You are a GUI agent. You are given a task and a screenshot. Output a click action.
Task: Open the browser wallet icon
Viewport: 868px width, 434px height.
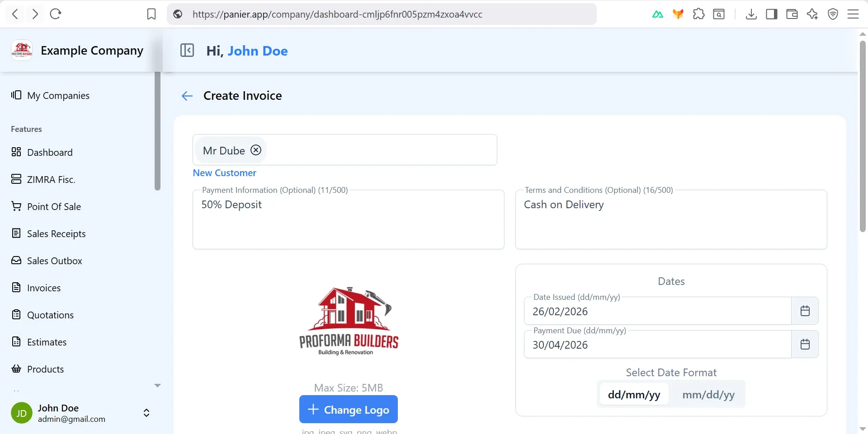(792, 14)
